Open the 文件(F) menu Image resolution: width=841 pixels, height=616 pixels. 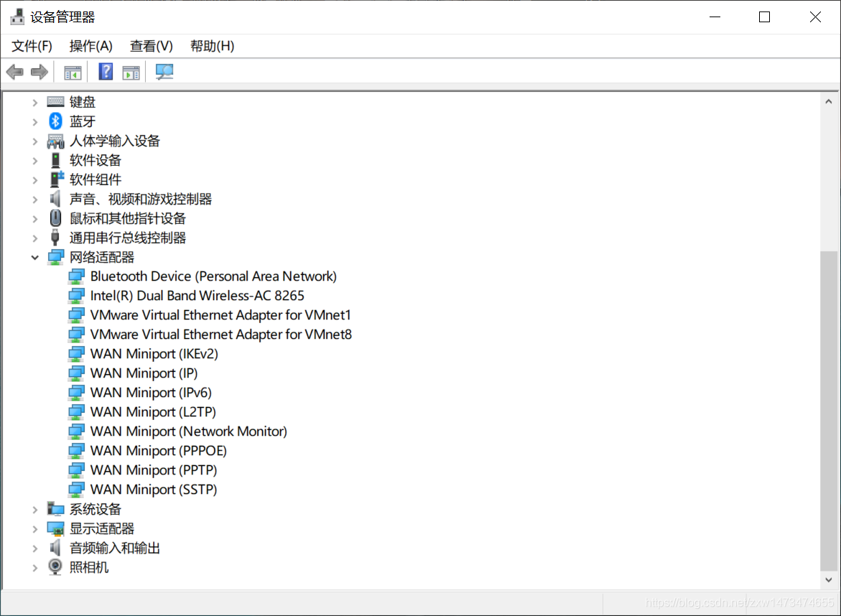point(32,46)
